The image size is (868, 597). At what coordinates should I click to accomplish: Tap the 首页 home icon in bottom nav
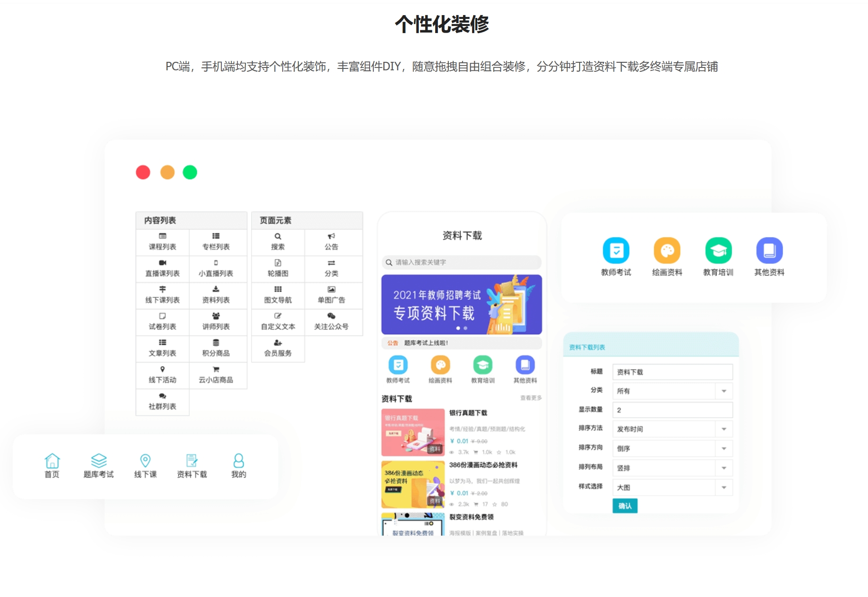(x=52, y=461)
